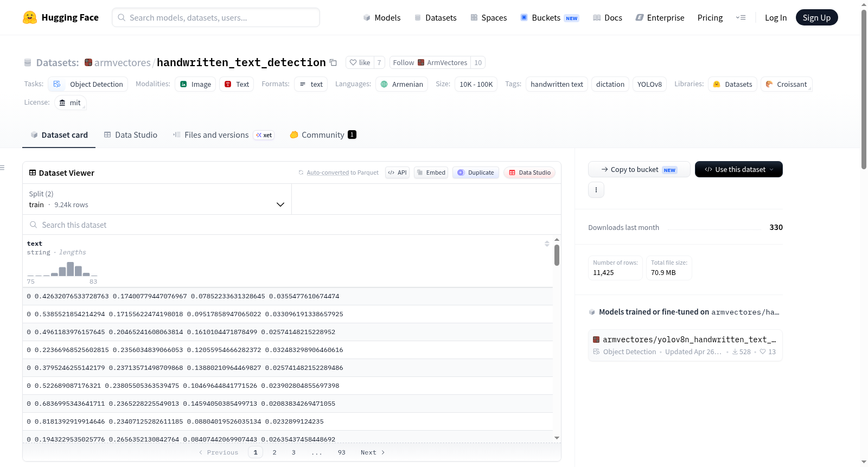
Task: Select the YOLOv8 tag
Action: pyautogui.click(x=649, y=84)
